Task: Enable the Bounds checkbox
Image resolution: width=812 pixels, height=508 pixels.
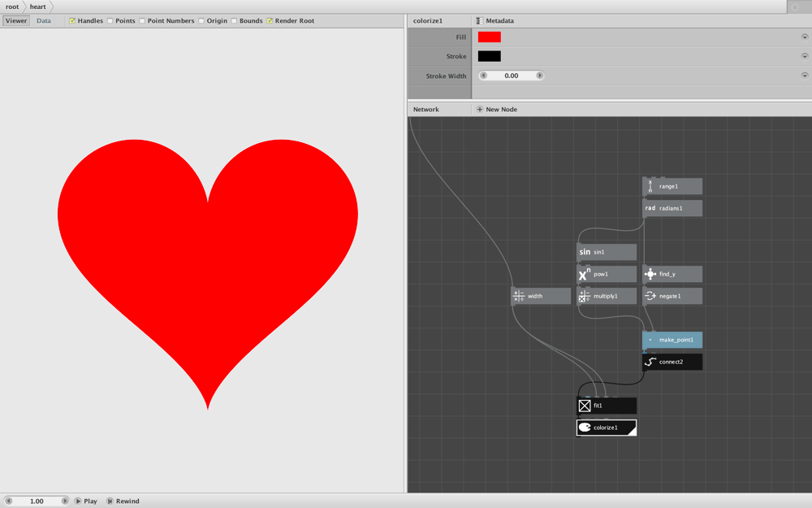Action: [x=234, y=21]
